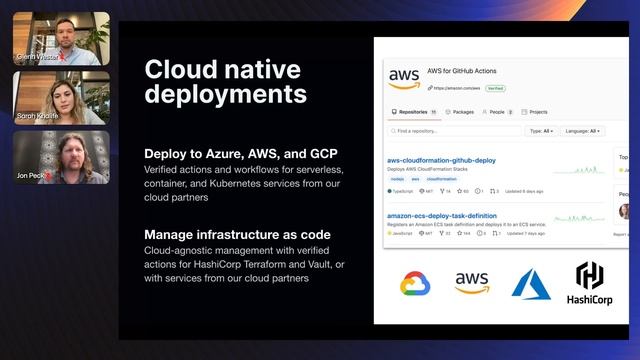
Task: Click the aws topic tag
Action: tap(415, 179)
